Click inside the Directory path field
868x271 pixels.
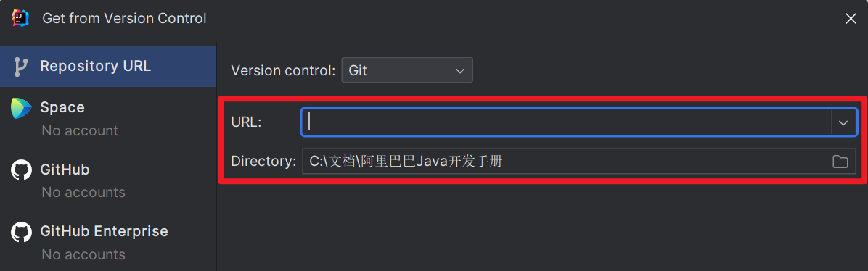[x=565, y=162]
